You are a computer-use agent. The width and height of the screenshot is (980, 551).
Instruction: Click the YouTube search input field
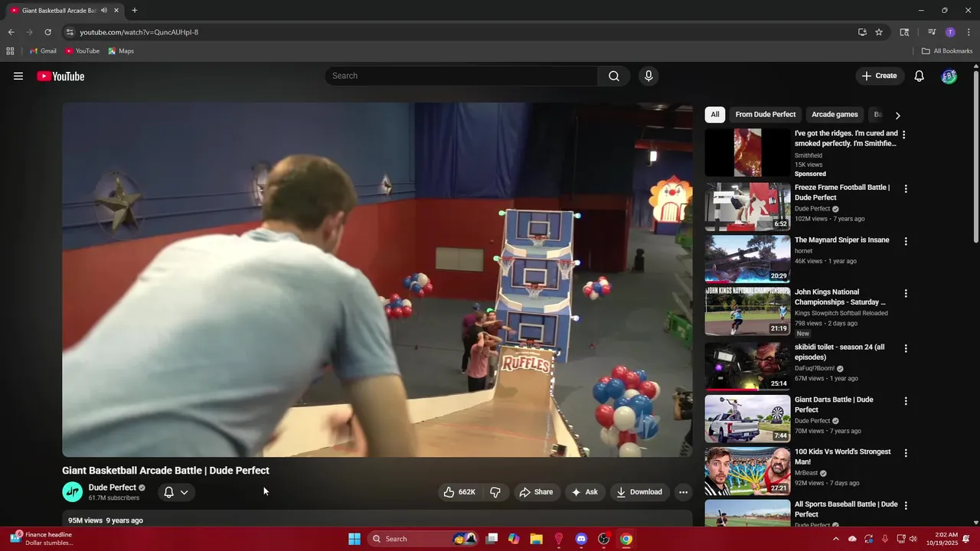click(x=462, y=76)
